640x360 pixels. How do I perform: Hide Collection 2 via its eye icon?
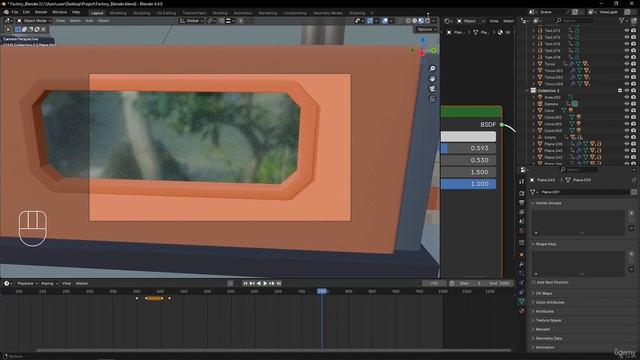[627, 91]
